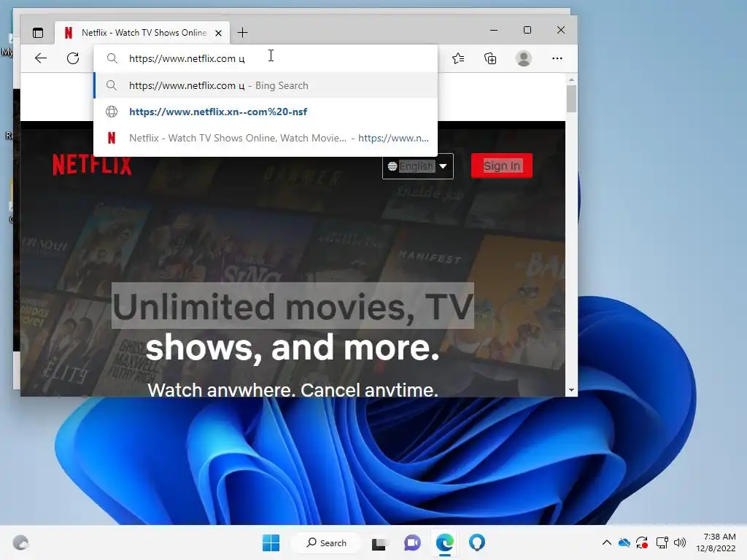
Task: Close the Netflix browser tab
Action: [218, 33]
